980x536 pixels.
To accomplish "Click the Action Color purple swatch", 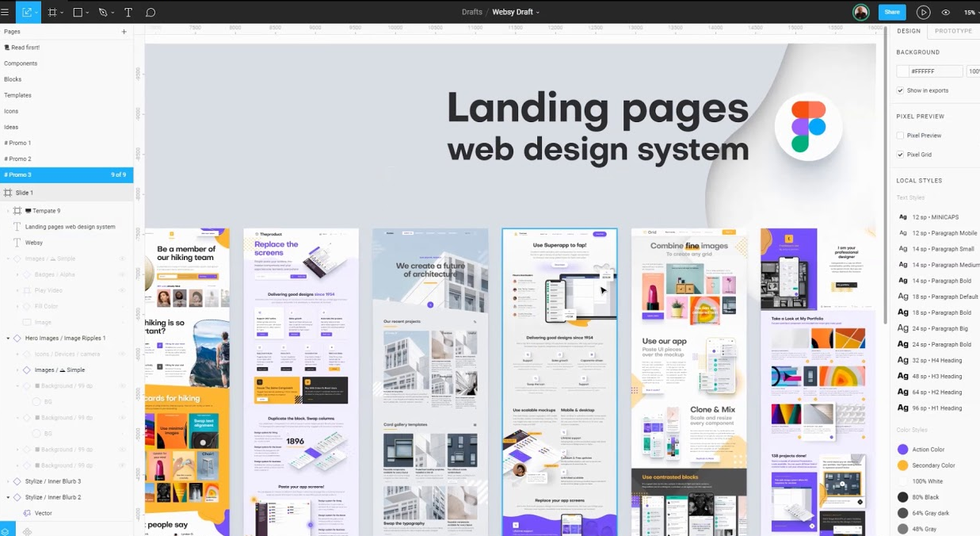I will pyautogui.click(x=902, y=449).
